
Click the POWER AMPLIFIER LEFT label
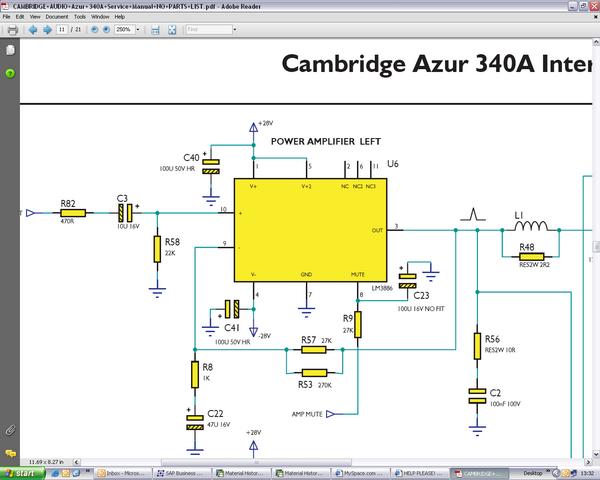point(326,142)
